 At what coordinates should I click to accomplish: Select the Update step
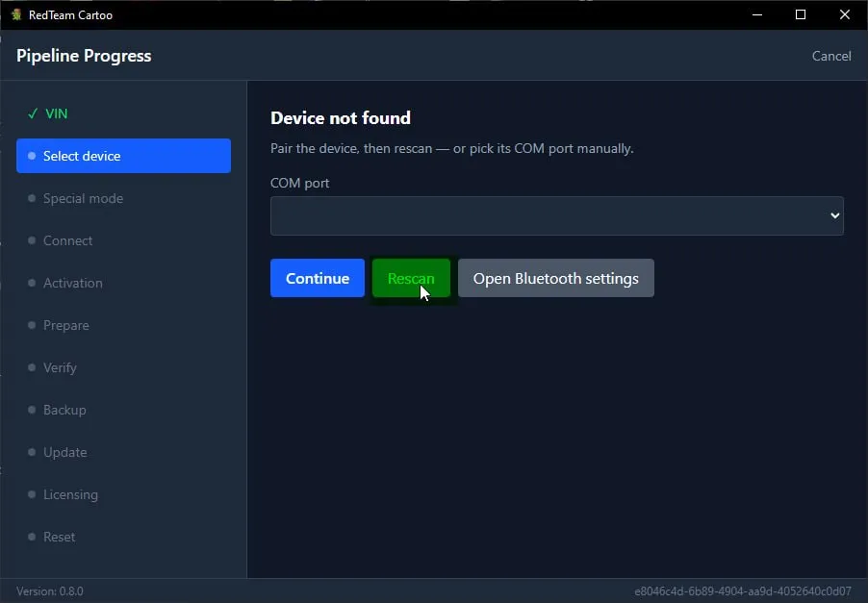(x=123, y=452)
